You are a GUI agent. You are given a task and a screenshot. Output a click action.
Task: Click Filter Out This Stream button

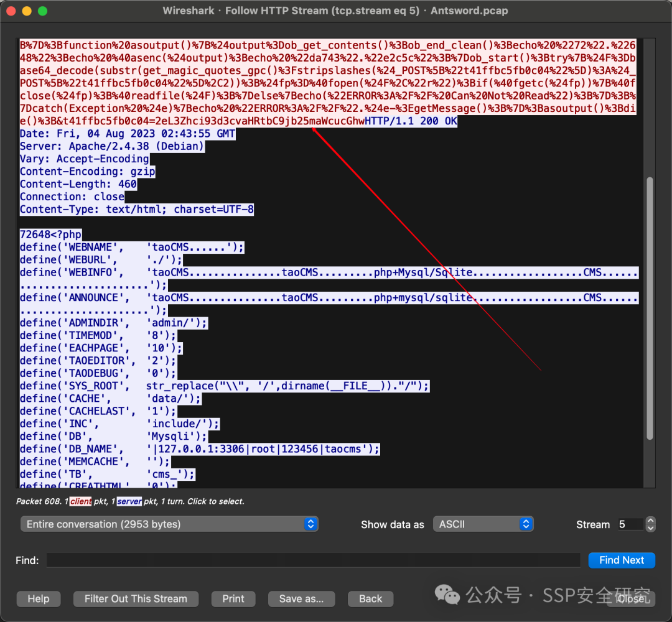click(x=136, y=598)
